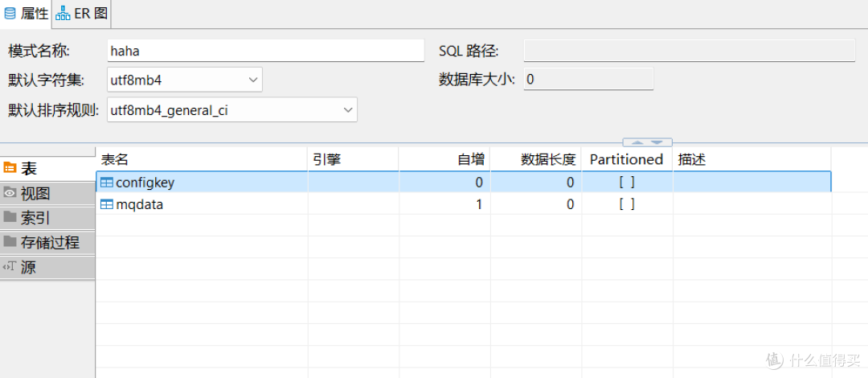Open the ER 图 tab

(81, 14)
